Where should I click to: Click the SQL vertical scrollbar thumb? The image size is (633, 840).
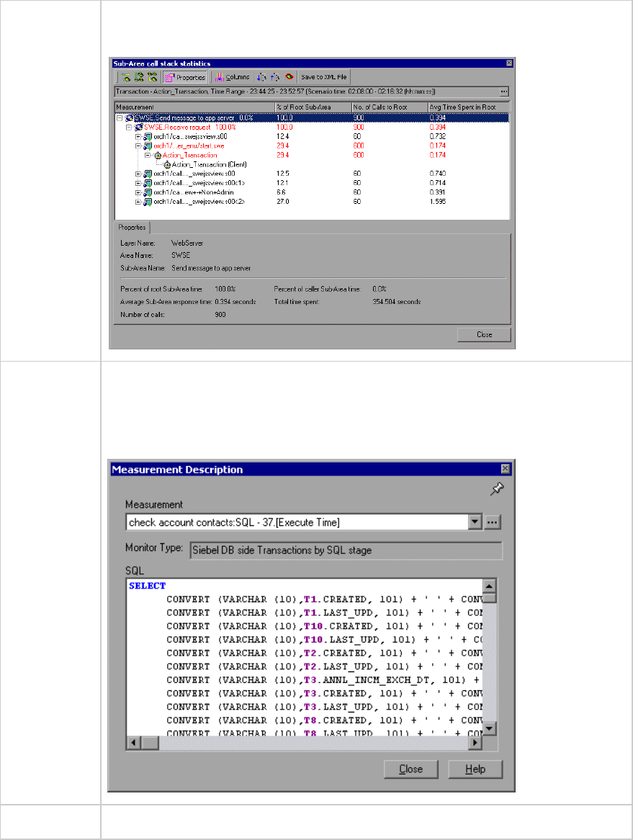click(490, 598)
